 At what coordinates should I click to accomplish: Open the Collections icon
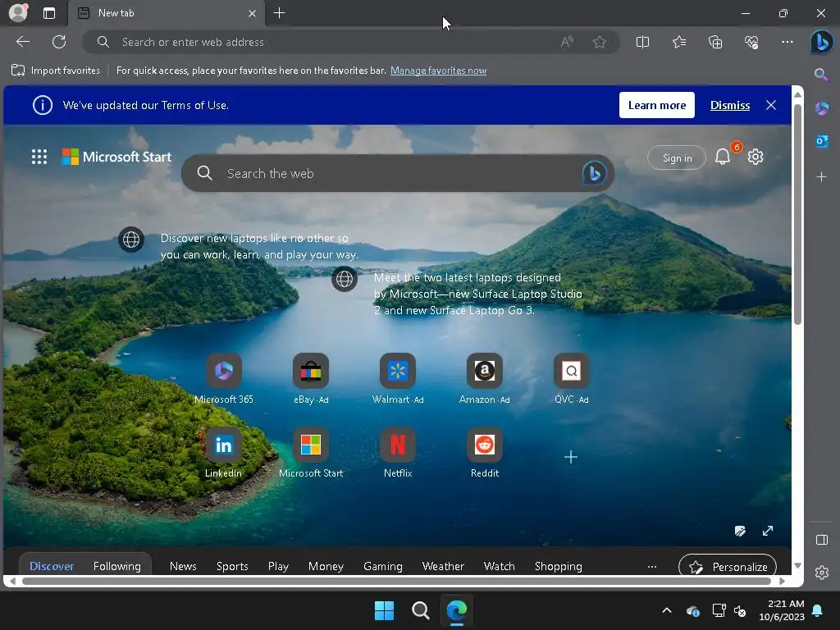pyautogui.click(x=715, y=42)
